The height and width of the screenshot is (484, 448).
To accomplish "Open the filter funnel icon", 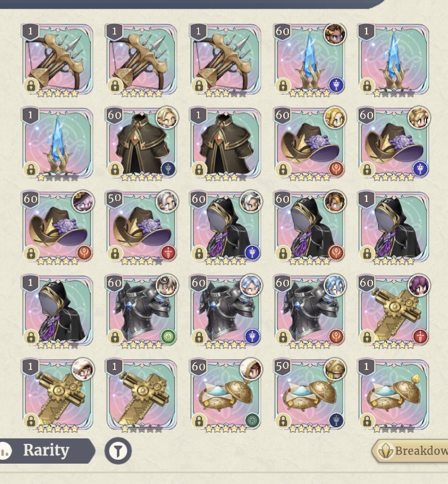I will pyautogui.click(x=118, y=451).
